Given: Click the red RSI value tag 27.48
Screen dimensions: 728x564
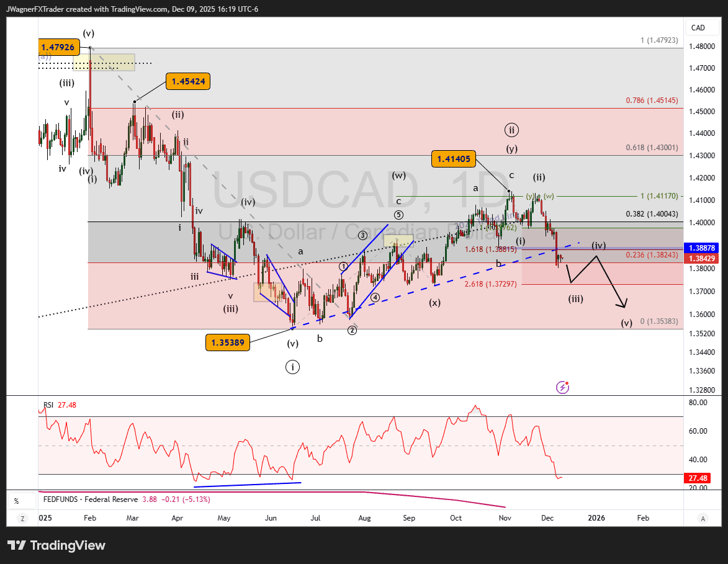Looking at the screenshot, I should point(698,478).
